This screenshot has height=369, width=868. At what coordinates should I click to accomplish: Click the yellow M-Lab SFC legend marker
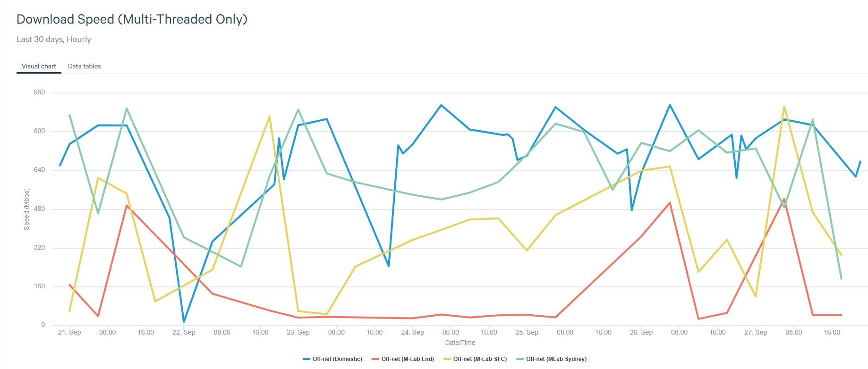pos(447,359)
